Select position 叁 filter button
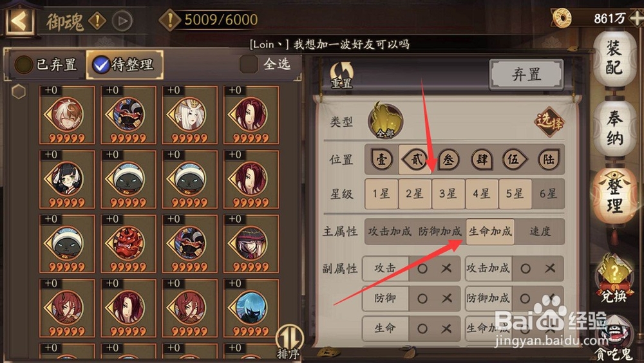 point(448,160)
